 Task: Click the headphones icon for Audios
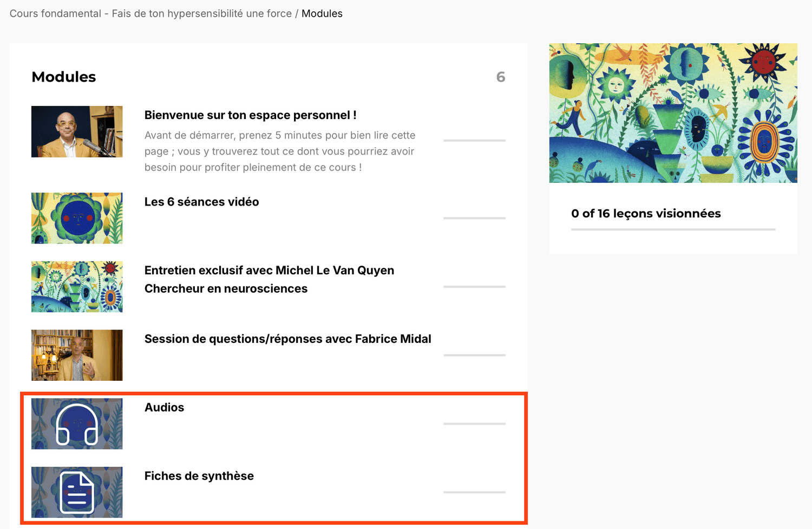(77, 424)
